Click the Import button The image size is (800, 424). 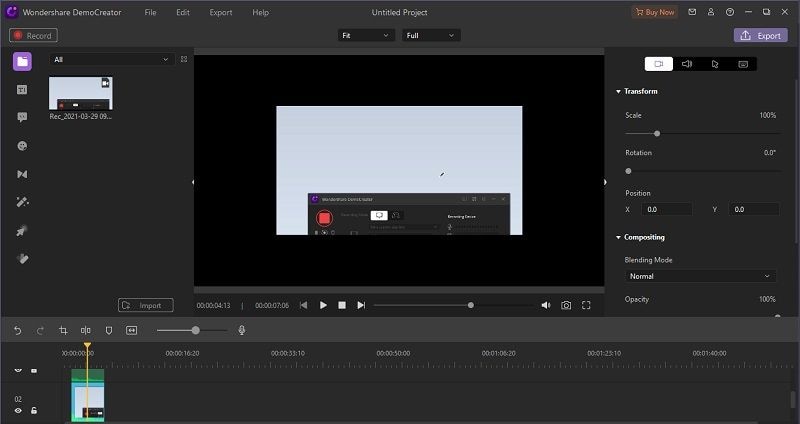click(x=145, y=305)
